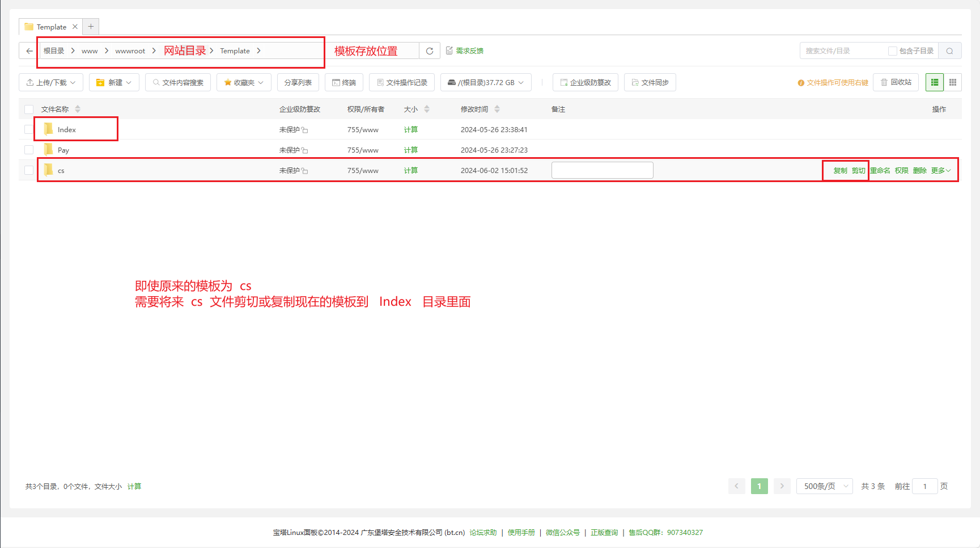980x548 pixels.
Task: Open 文件操作记录 log
Action: (402, 82)
